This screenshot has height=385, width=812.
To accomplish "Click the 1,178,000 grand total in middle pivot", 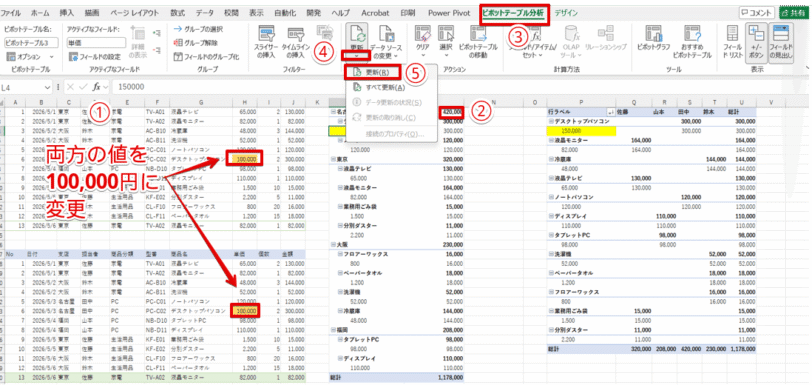I will click(450, 377).
